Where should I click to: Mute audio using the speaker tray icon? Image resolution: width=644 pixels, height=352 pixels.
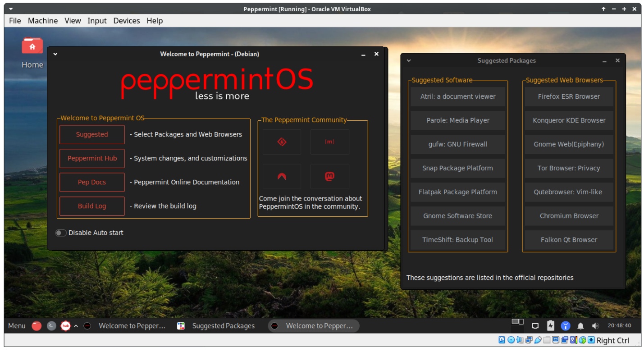[595, 325]
